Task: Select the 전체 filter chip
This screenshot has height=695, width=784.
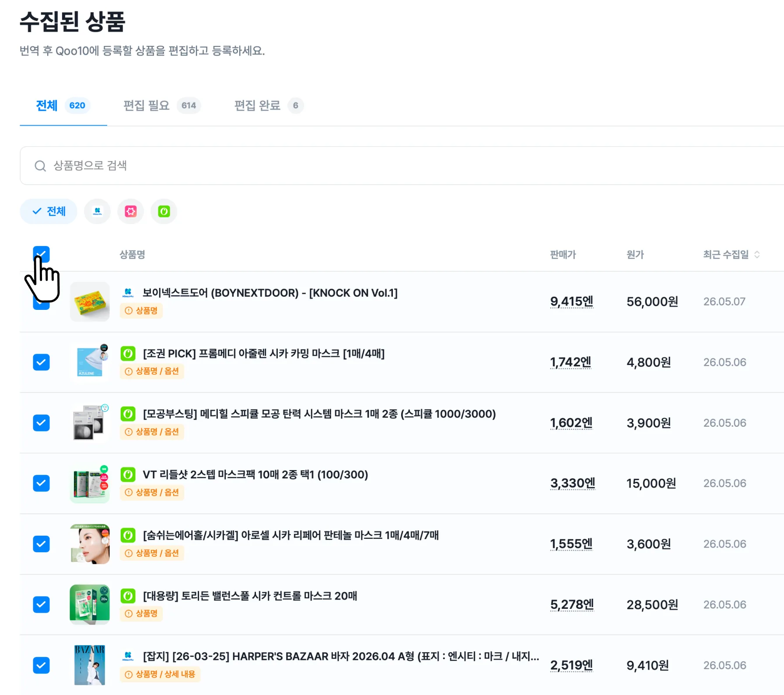Action: coord(49,211)
